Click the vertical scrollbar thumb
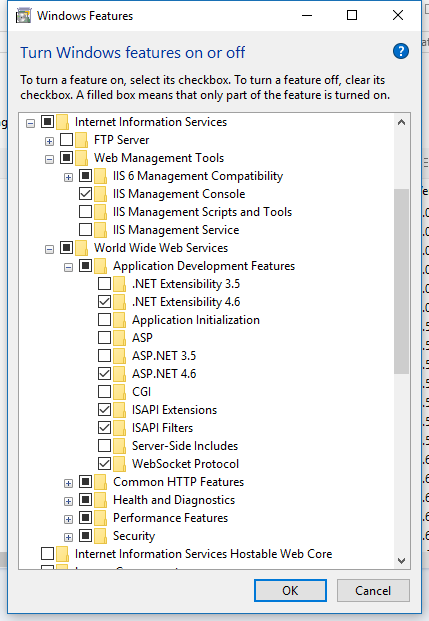Image resolution: width=429 pixels, height=621 pixels. [401, 281]
